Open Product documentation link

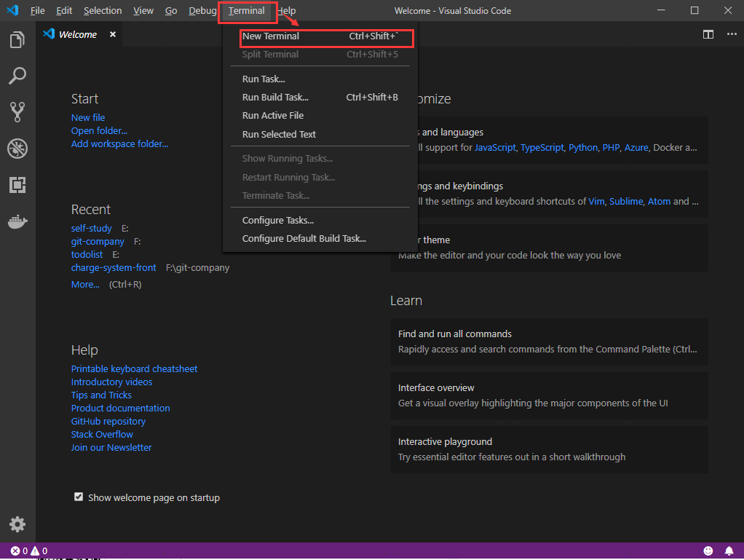tap(121, 408)
